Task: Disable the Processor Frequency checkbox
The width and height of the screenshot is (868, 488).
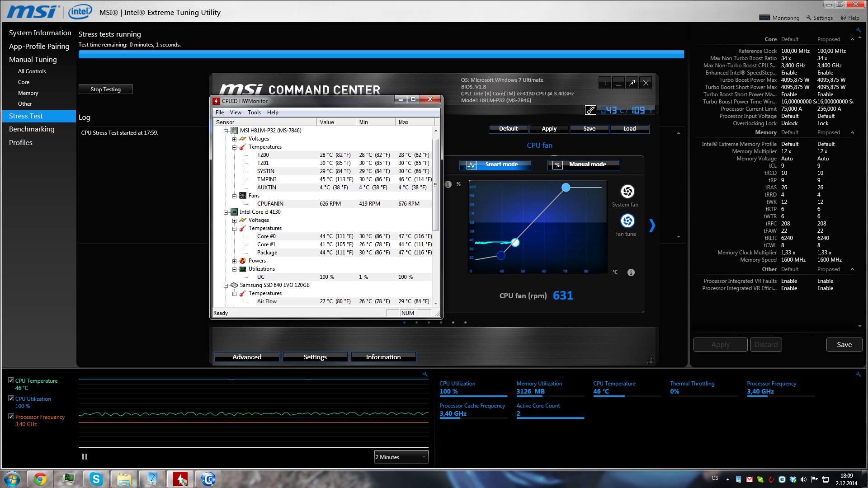Action: click(x=11, y=417)
